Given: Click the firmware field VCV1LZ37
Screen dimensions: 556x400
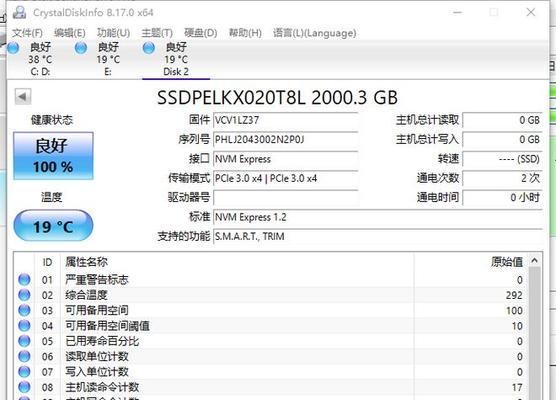Looking at the screenshot, I should click(x=285, y=120).
